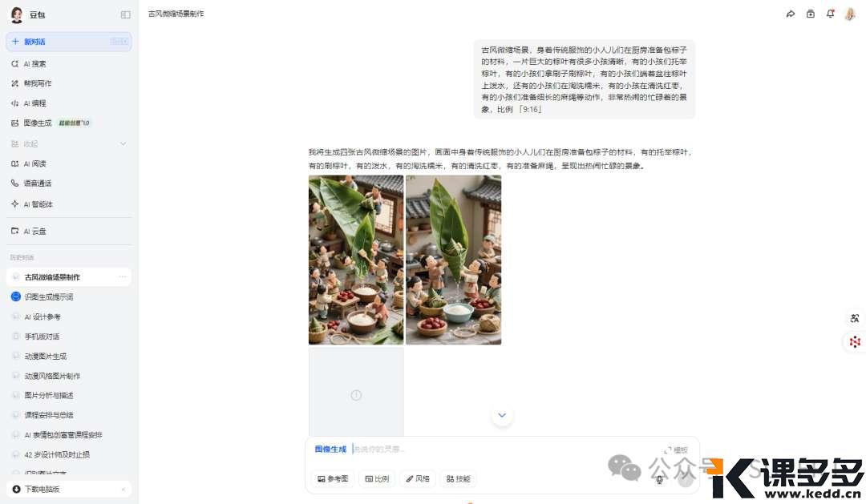Toggle the sidebar collapse icon
This screenshot has height=504, width=866.
tap(125, 15)
